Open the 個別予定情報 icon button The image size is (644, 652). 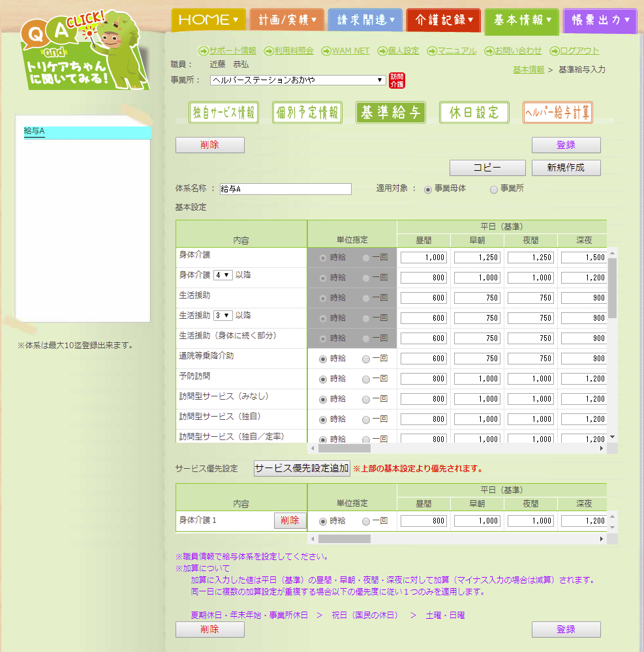tap(307, 112)
